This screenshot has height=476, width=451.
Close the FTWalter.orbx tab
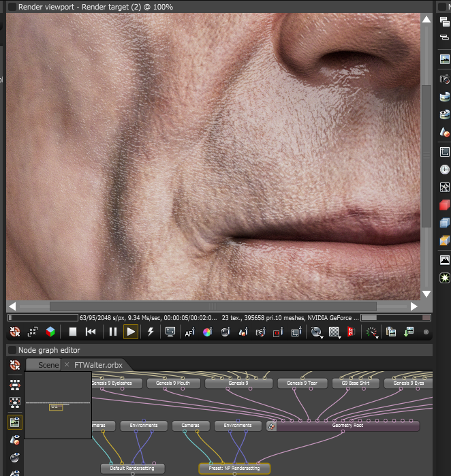[x=67, y=364]
